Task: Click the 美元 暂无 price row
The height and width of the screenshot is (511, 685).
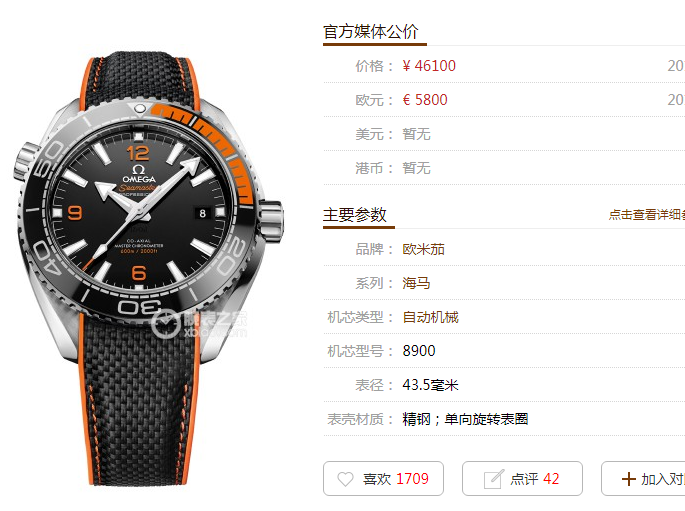Action: pyautogui.click(x=504, y=134)
